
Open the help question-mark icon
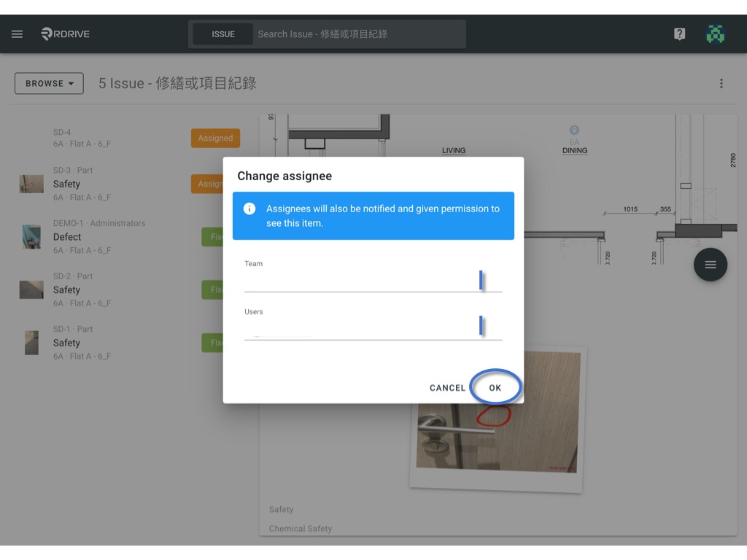point(679,34)
